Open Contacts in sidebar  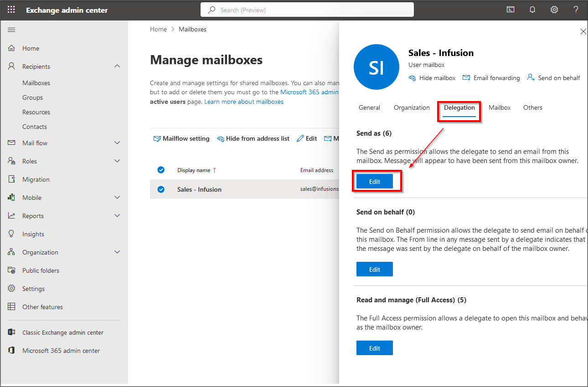click(35, 127)
